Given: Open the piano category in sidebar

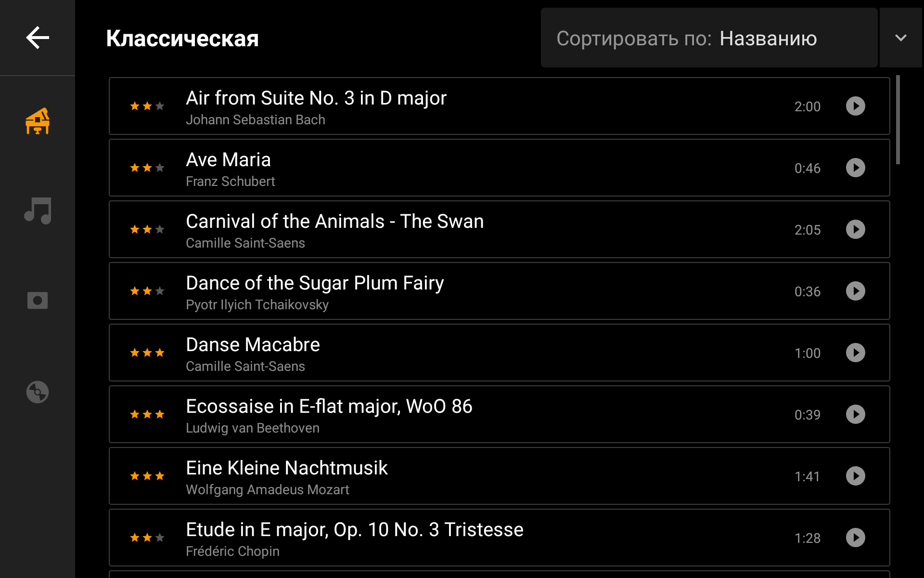Looking at the screenshot, I should click(38, 121).
